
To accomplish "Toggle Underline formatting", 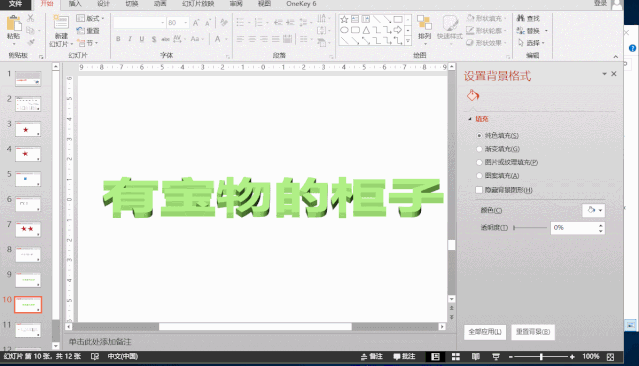I will [x=142, y=39].
